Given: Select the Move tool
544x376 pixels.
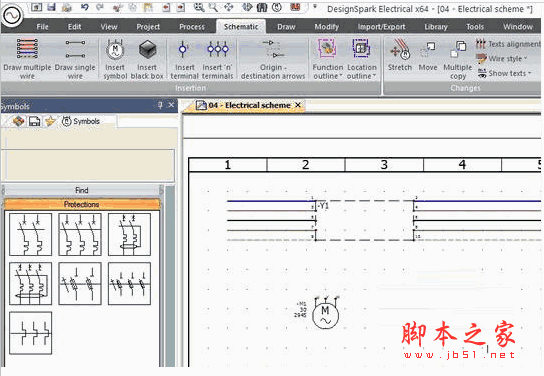Looking at the screenshot, I should 428,55.
